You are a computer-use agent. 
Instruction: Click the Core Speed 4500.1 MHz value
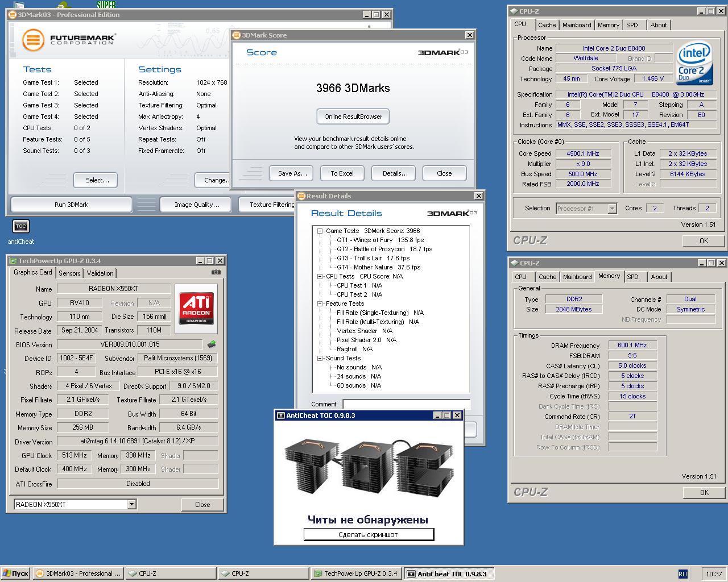(583, 153)
